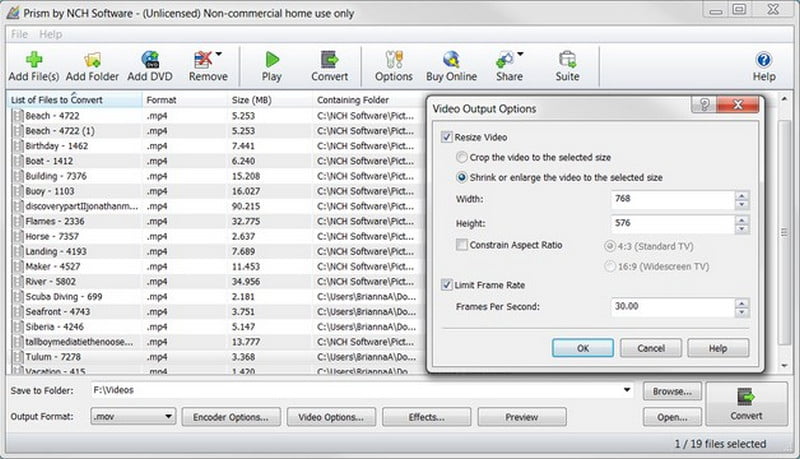Image resolution: width=800 pixels, height=459 pixels.
Task: Click the Encoder Options button
Action: coord(230,417)
